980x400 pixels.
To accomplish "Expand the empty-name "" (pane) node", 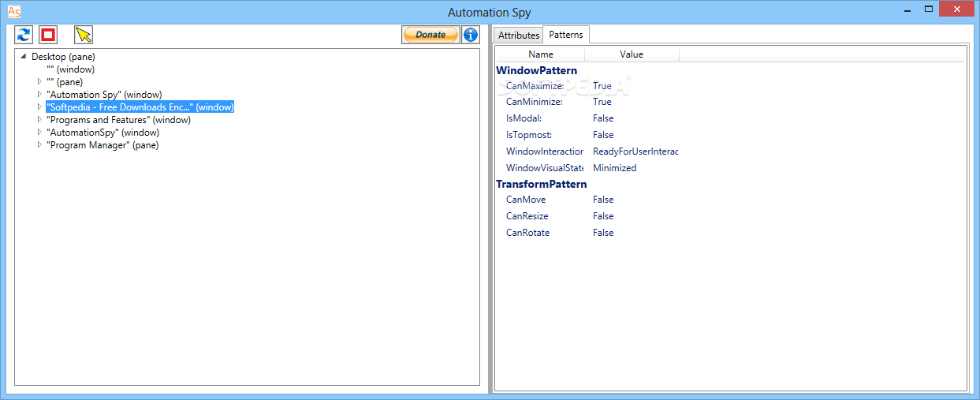I will point(39,82).
